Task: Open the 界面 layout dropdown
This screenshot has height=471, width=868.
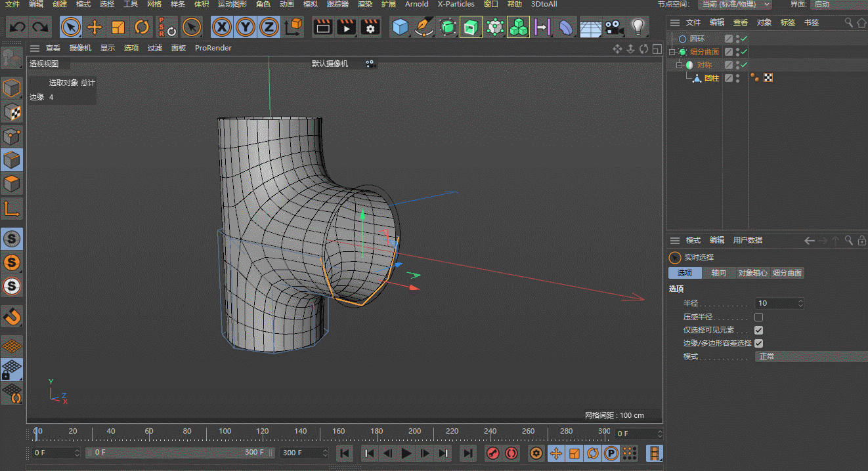Action: [838, 4]
